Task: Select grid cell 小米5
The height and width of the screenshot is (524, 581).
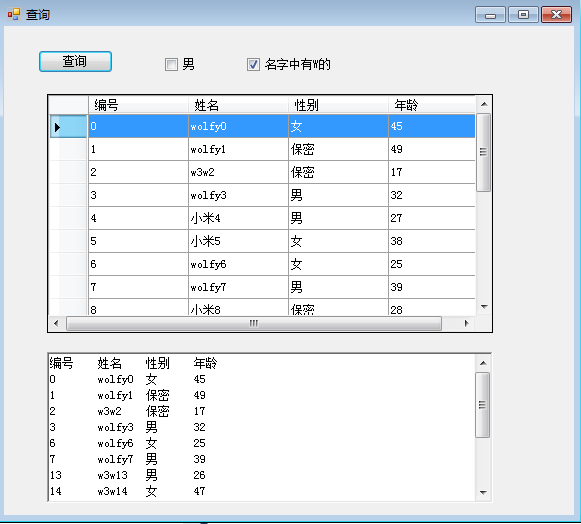Action: click(238, 241)
